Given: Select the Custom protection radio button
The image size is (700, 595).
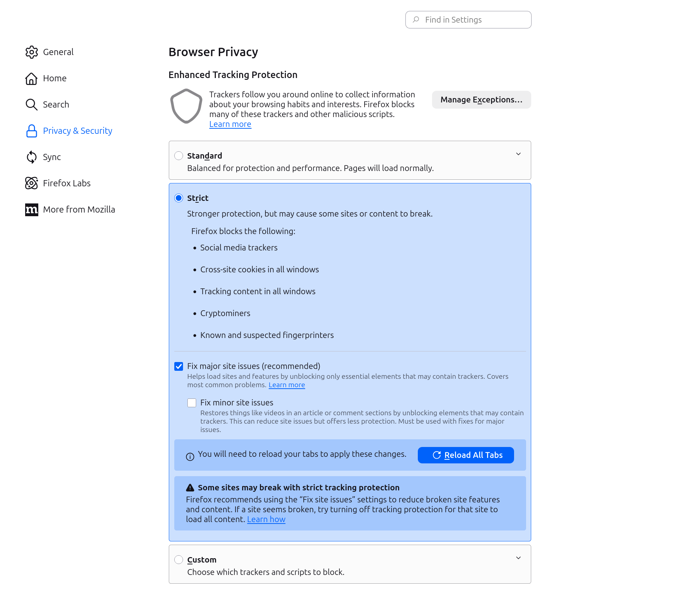Looking at the screenshot, I should (179, 560).
